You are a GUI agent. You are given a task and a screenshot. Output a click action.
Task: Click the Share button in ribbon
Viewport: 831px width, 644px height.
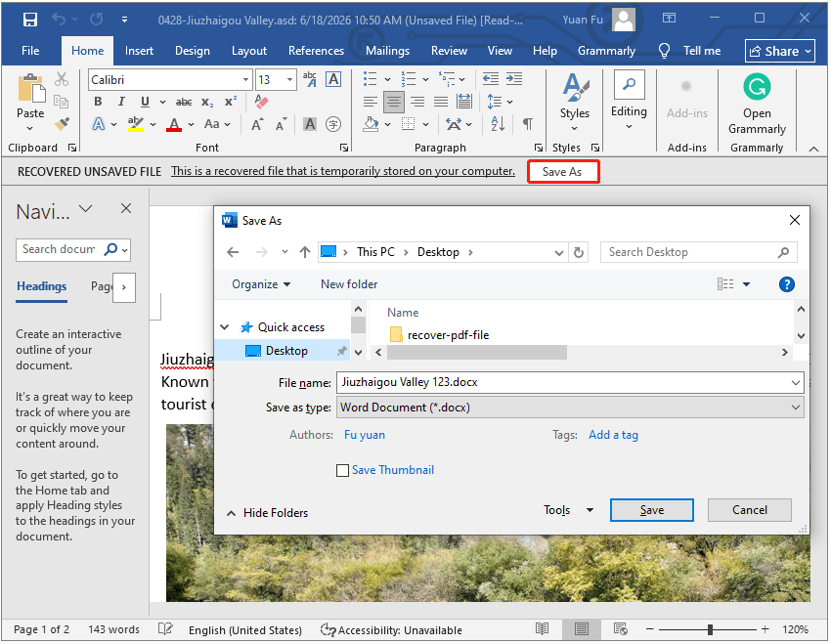pos(779,52)
